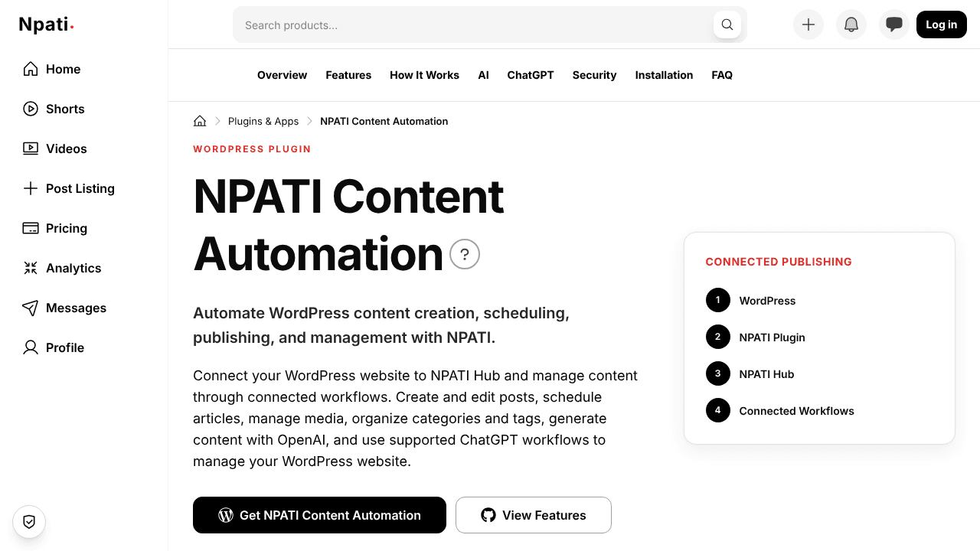Image resolution: width=980 pixels, height=551 pixels.
Task: Click step 2 circle next to NPATI Plugin
Action: pos(718,337)
